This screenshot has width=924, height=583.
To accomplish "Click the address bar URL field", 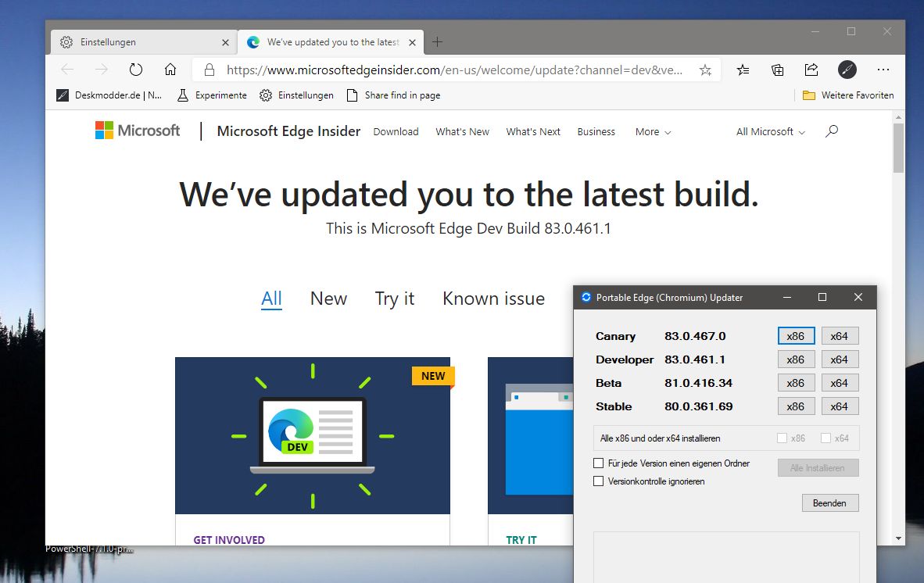I will tap(453, 70).
